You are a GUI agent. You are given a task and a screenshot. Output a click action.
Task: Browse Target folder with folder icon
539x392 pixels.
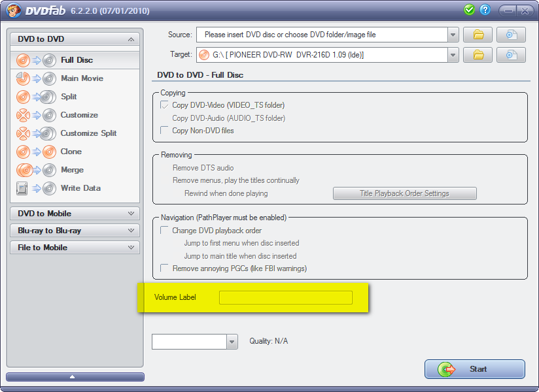(478, 55)
